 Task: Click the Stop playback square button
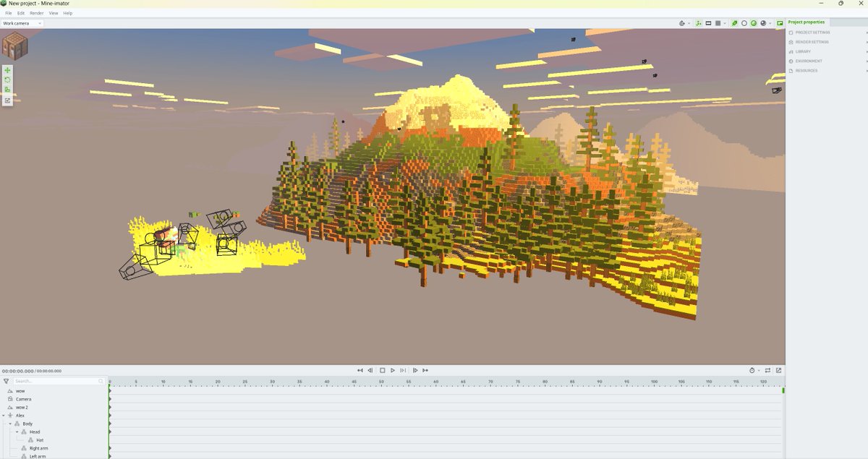point(382,370)
